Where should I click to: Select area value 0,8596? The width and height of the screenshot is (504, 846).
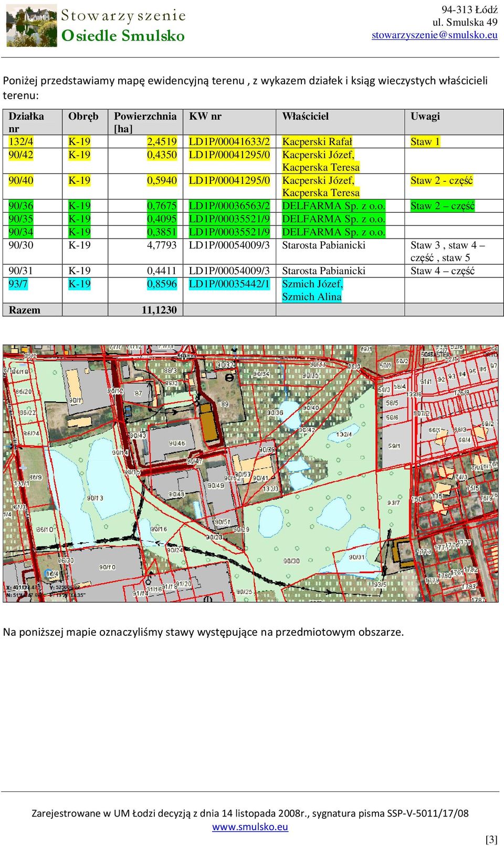tap(162, 284)
